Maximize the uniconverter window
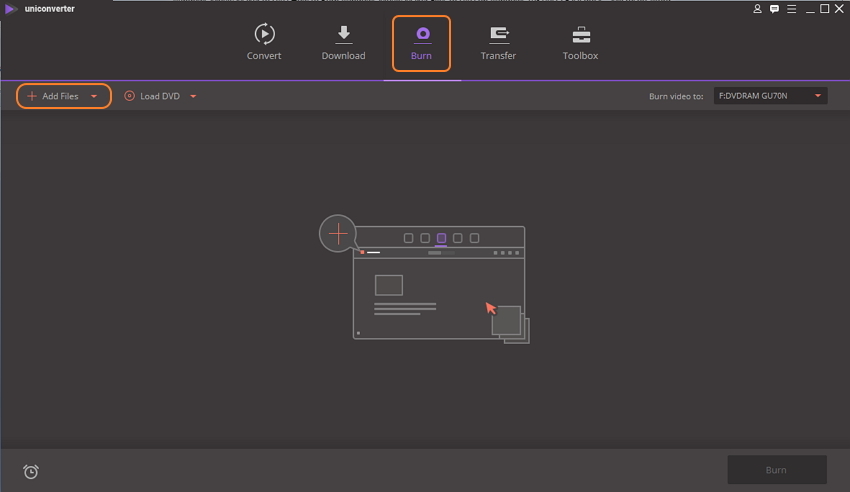Image resolution: width=850 pixels, height=492 pixels. click(x=825, y=9)
